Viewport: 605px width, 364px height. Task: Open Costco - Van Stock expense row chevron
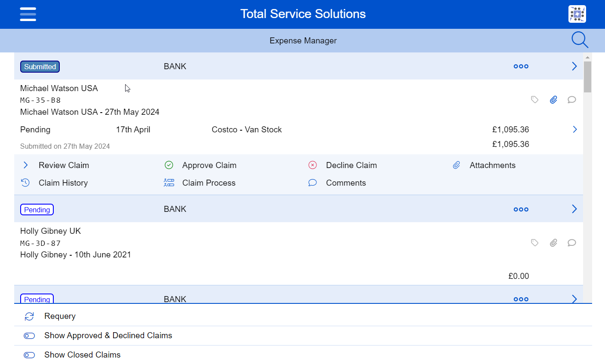[575, 129]
